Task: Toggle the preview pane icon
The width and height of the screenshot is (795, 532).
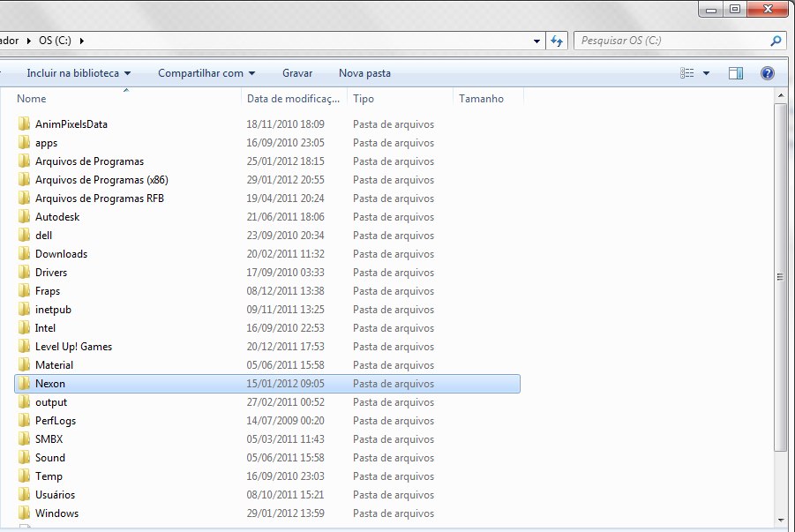Action: 736,73
